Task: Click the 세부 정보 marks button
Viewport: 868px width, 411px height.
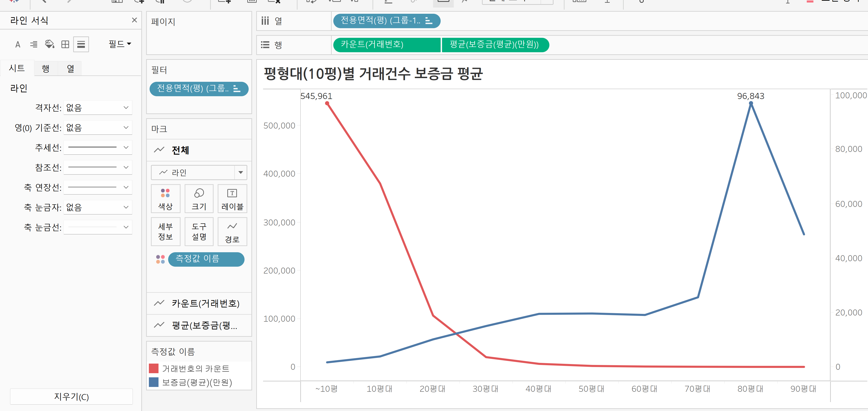Action: [x=165, y=232]
